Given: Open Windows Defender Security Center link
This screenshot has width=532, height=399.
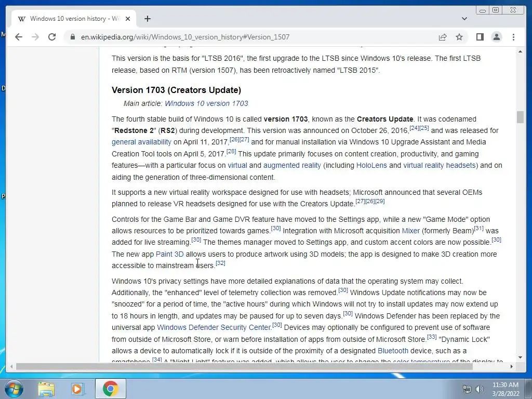Looking at the screenshot, I should click(x=214, y=327).
